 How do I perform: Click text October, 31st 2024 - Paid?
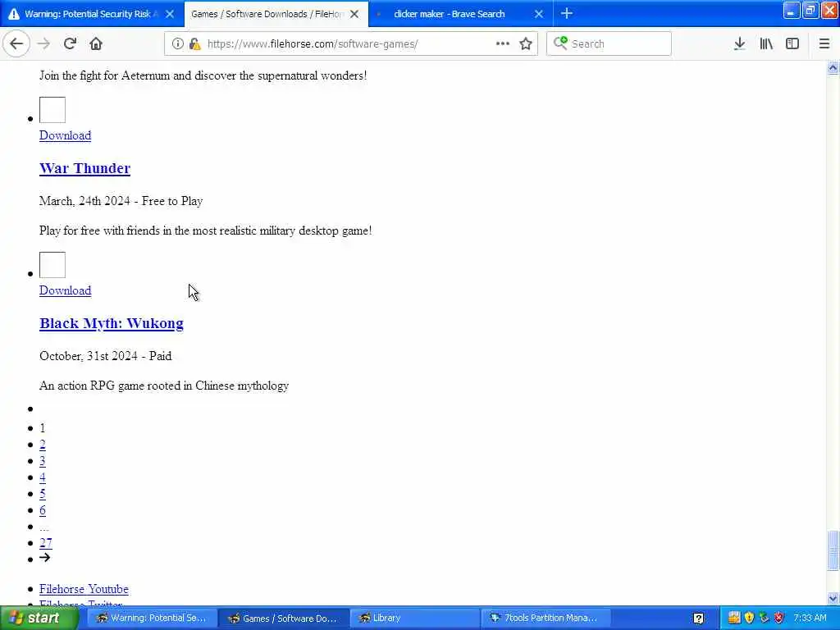[106, 356]
